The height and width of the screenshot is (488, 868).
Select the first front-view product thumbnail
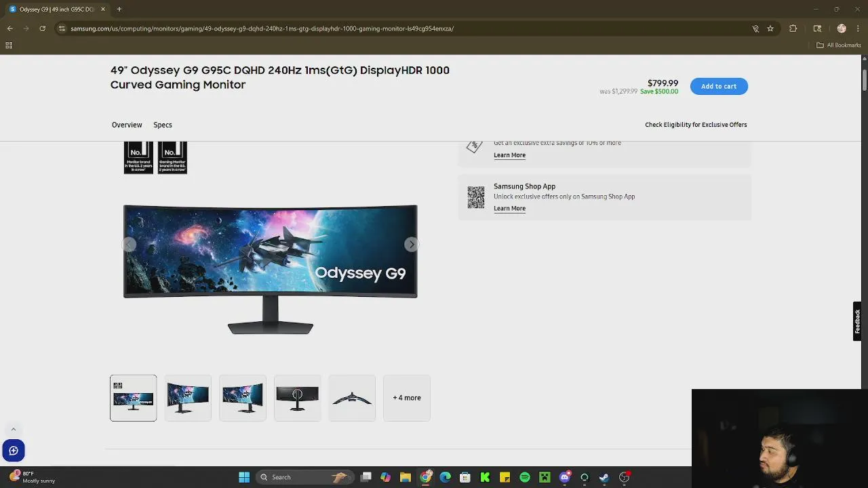(x=133, y=398)
